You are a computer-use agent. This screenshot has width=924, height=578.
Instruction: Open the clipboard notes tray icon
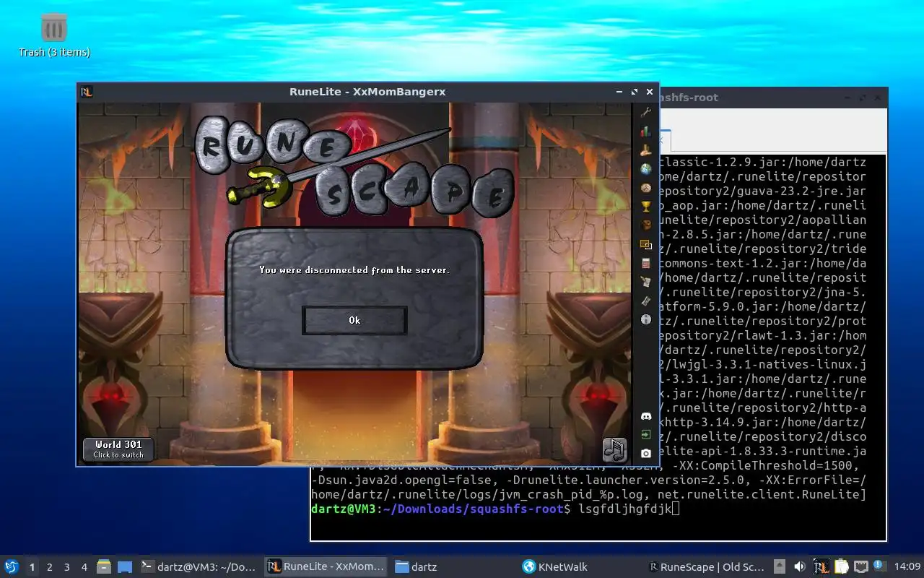coord(841,567)
